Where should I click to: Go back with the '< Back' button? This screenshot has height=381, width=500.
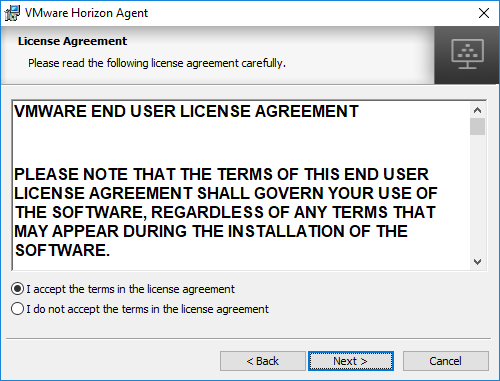[263, 361]
